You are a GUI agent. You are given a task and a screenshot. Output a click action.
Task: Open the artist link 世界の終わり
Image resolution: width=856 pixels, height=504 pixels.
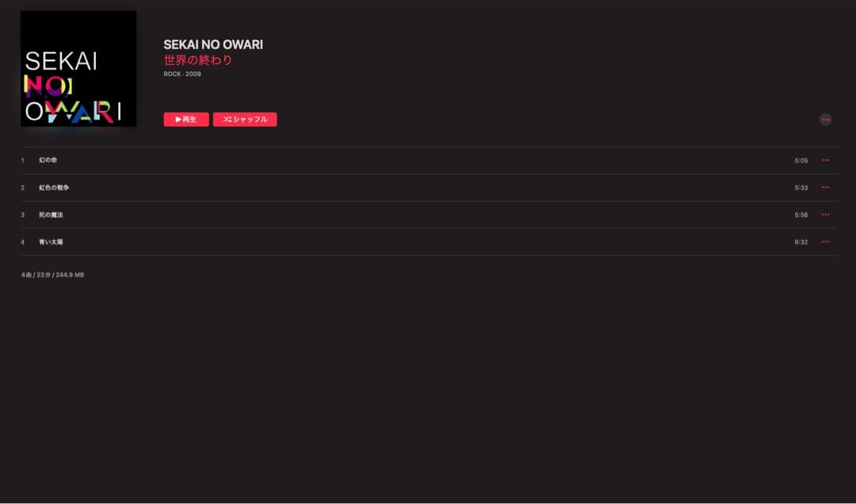point(198,60)
